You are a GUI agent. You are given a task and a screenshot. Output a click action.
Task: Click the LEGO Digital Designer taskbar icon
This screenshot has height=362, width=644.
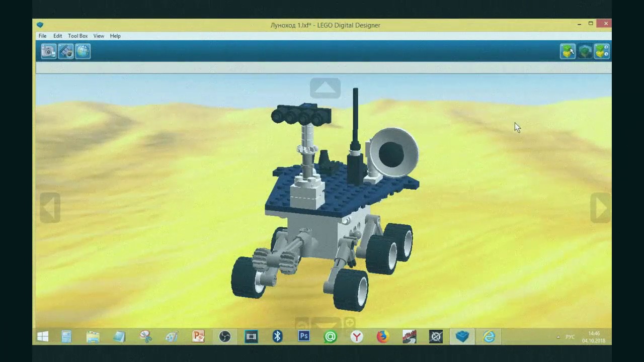point(462,336)
